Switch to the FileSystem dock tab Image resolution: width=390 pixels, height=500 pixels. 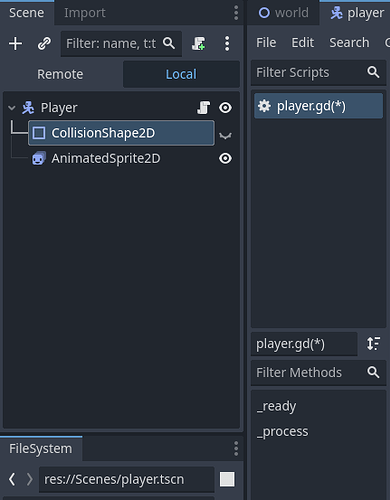41,449
